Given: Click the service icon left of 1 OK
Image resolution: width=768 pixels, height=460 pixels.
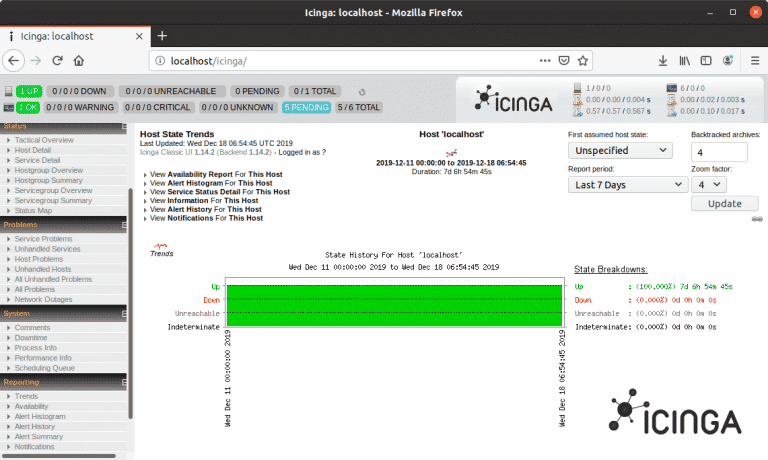Looking at the screenshot, I should (x=8, y=107).
